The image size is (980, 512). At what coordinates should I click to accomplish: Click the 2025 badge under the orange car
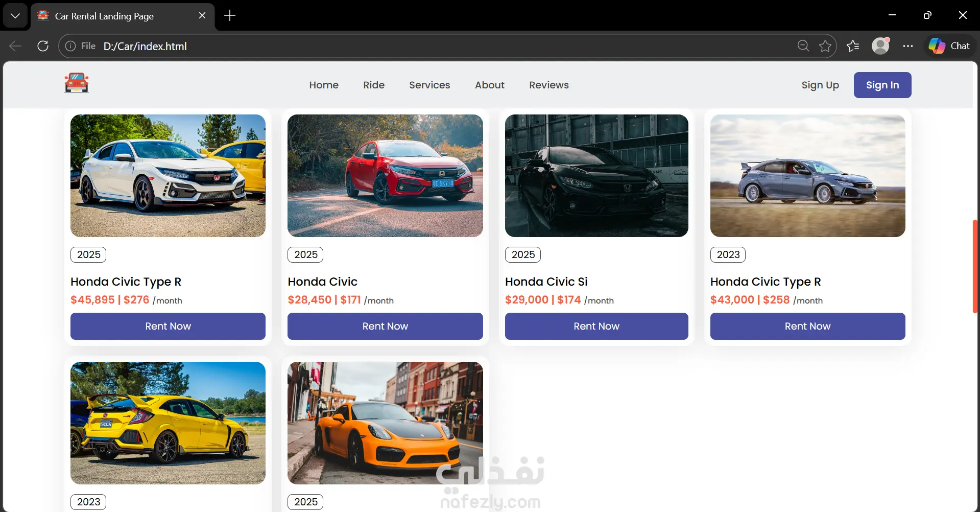pos(305,502)
